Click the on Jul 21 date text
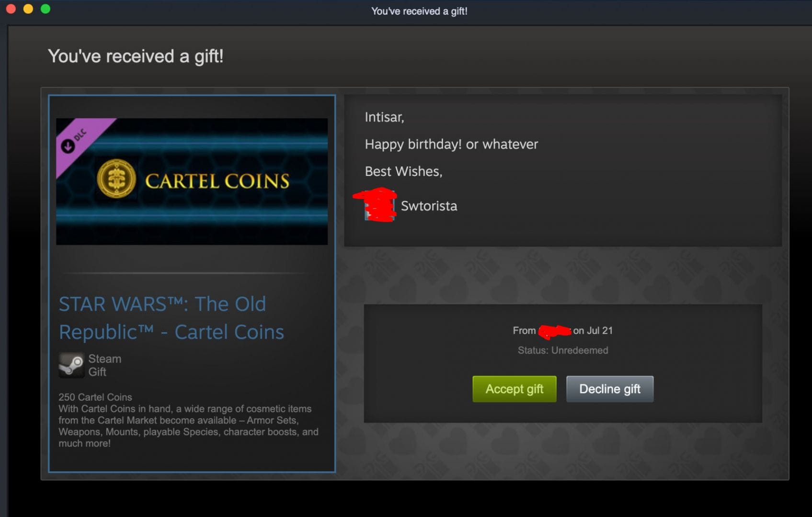 pos(593,331)
